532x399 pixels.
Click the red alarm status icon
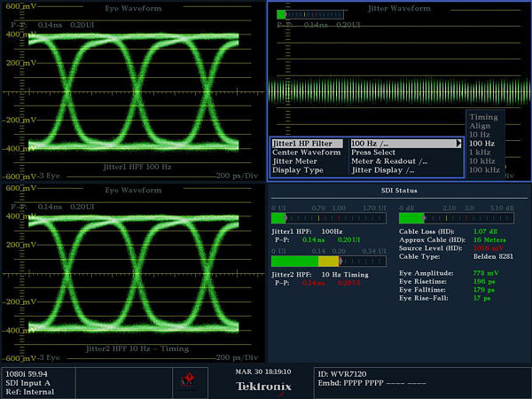(187, 380)
